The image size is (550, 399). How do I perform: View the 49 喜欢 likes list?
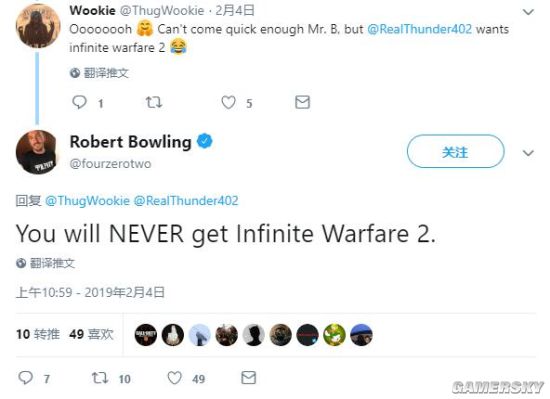click(92, 334)
